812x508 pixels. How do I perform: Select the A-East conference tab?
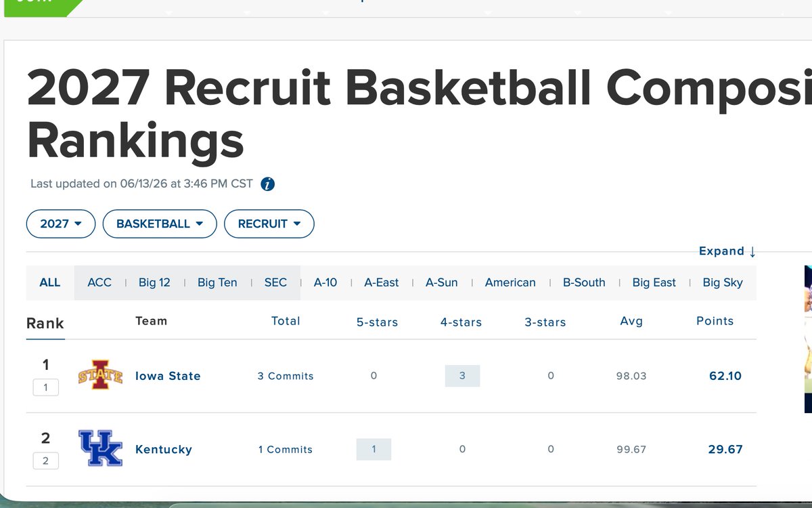pos(382,282)
